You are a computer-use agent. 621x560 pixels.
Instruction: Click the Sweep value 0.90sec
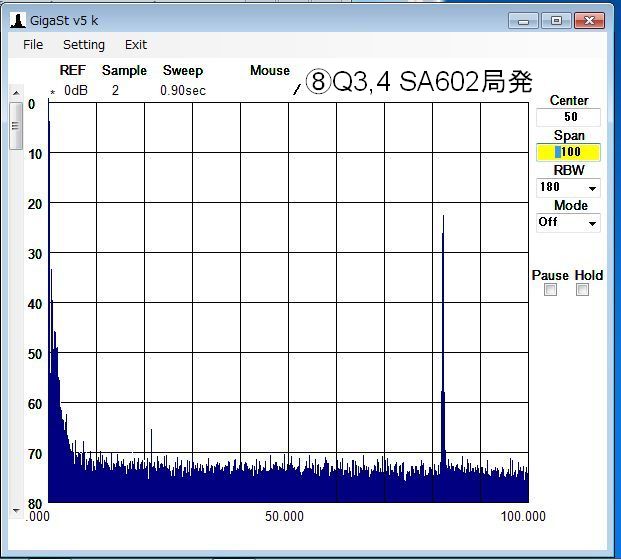pyautogui.click(x=183, y=90)
